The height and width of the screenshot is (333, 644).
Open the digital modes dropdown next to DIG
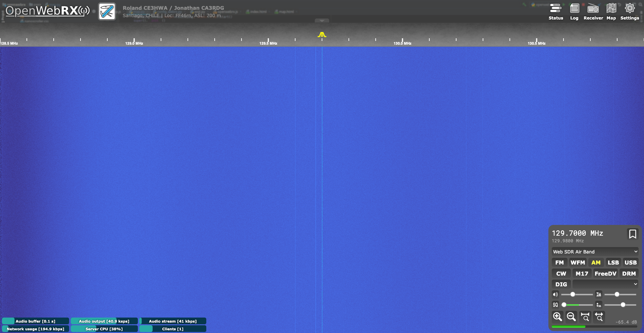point(605,284)
